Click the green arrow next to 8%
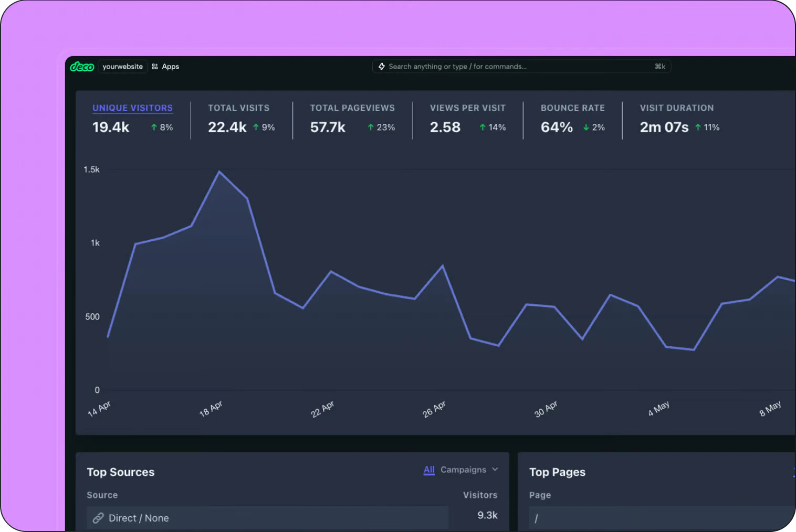The height and width of the screenshot is (532, 796). tap(154, 127)
